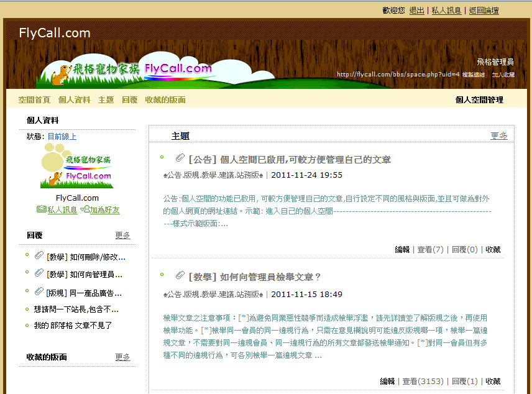Open reply 我的 部落格 文章不見了
The height and width of the screenshot is (394, 532).
tap(71, 325)
